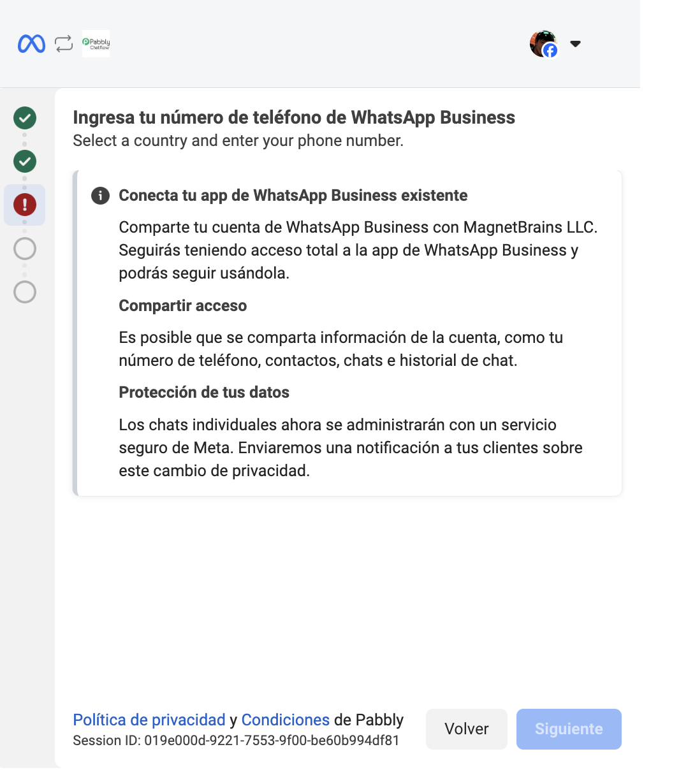Click the paragraph mentioning MagnetBrains LLC
This screenshot has height=784, width=695.
click(x=358, y=250)
